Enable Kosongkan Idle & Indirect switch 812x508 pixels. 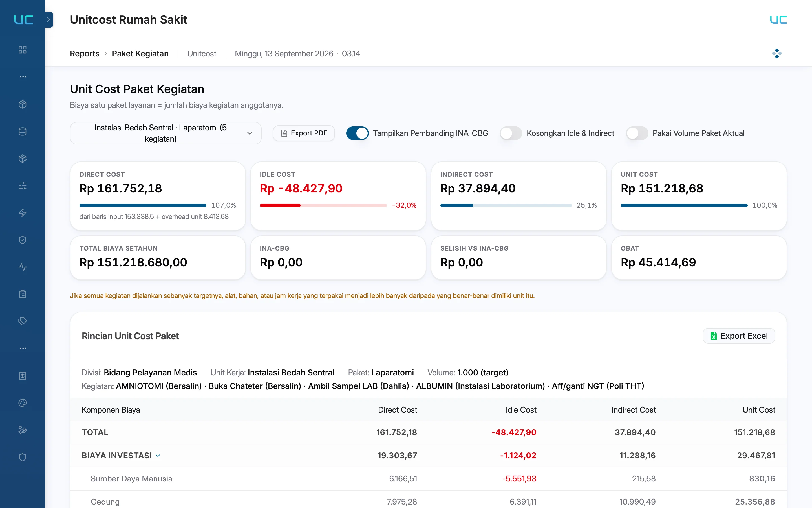coord(511,133)
